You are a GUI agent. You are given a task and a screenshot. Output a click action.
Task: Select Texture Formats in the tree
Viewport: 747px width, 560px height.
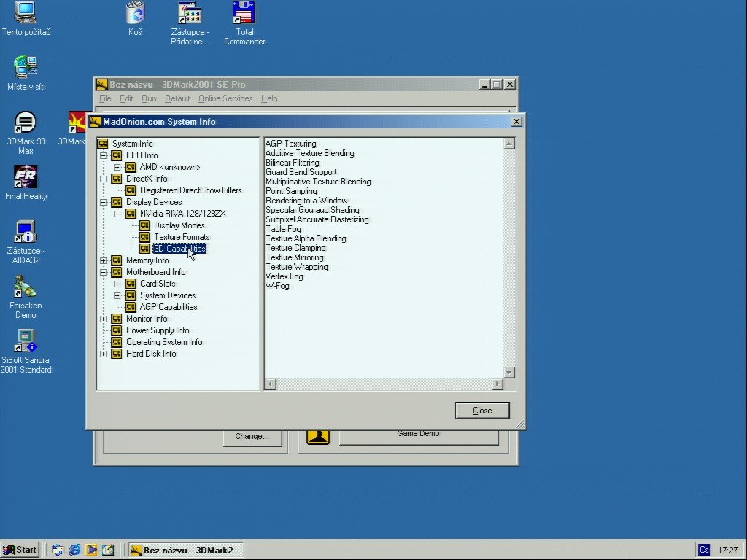181,237
